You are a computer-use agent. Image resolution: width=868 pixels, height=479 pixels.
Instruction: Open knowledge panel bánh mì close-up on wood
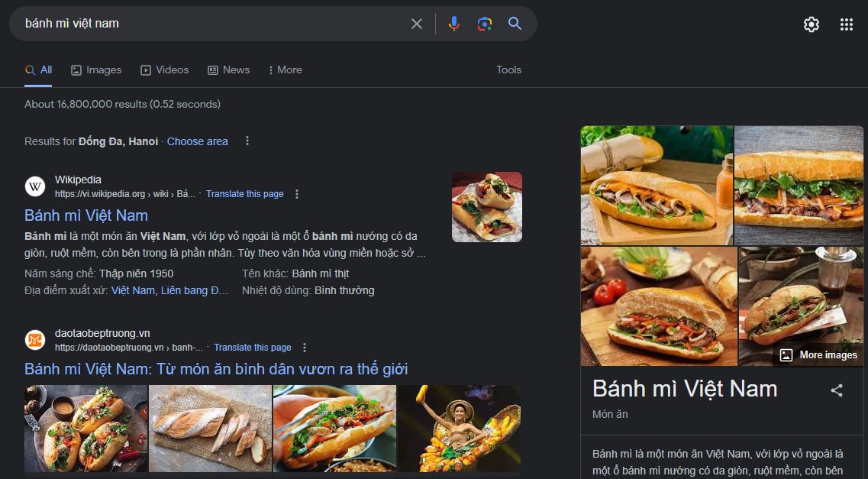pyautogui.click(x=799, y=185)
